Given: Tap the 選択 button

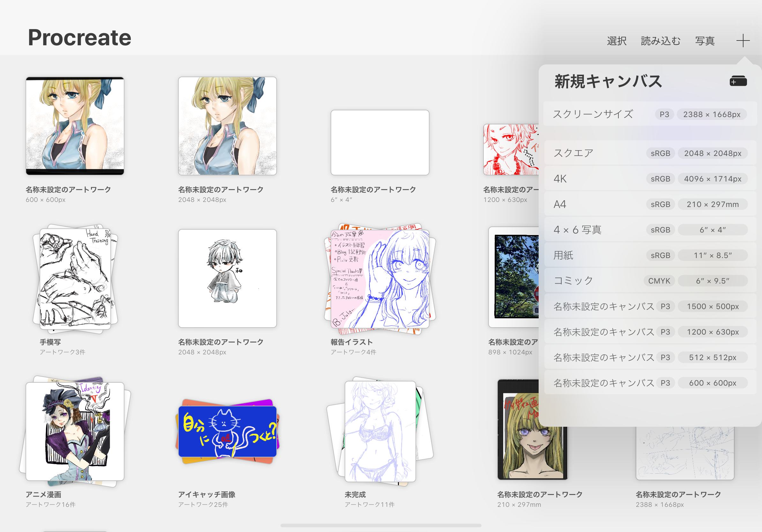Looking at the screenshot, I should [x=616, y=41].
